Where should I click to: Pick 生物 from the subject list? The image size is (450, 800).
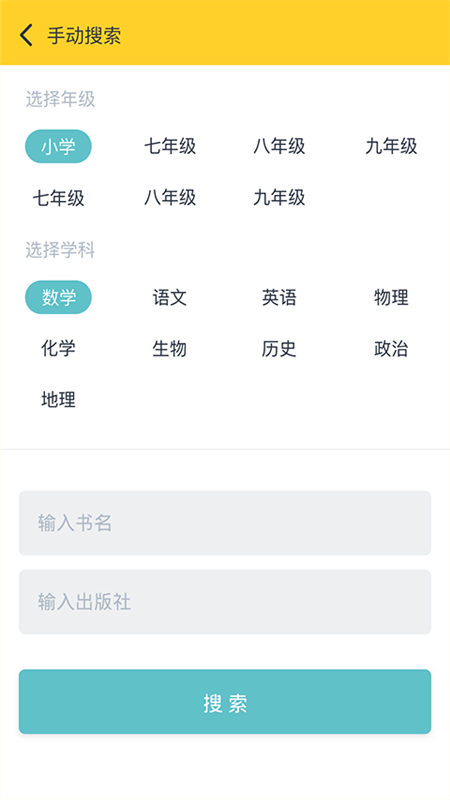pos(170,348)
